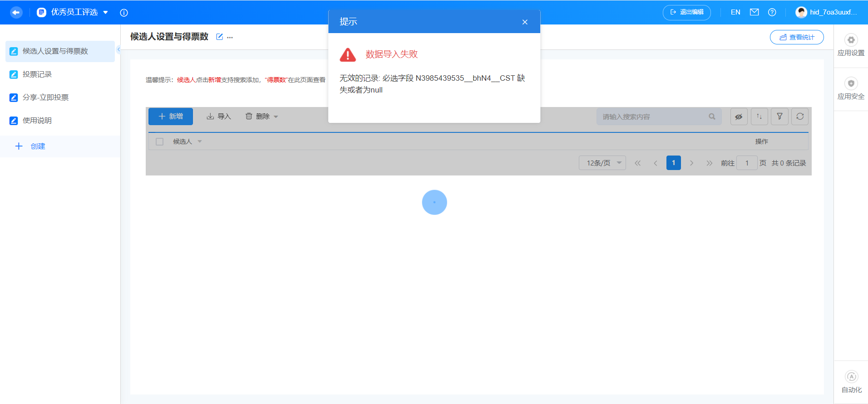Open the more options ellipsis beside title

click(230, 37)
